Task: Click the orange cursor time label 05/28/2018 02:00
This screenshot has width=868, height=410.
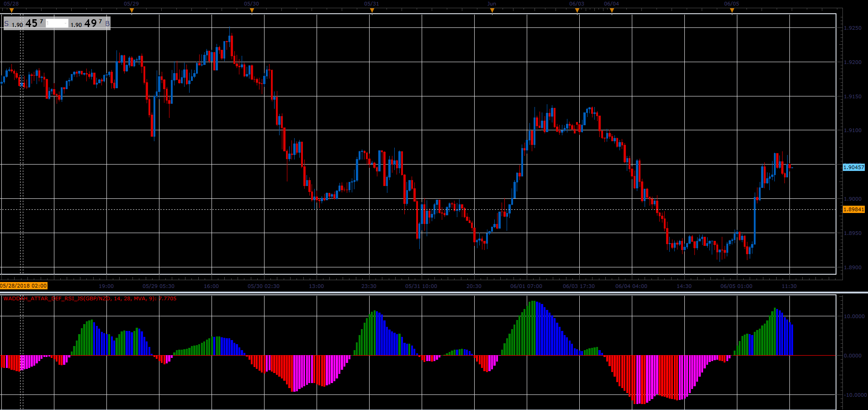Action: tap(24, 286)
